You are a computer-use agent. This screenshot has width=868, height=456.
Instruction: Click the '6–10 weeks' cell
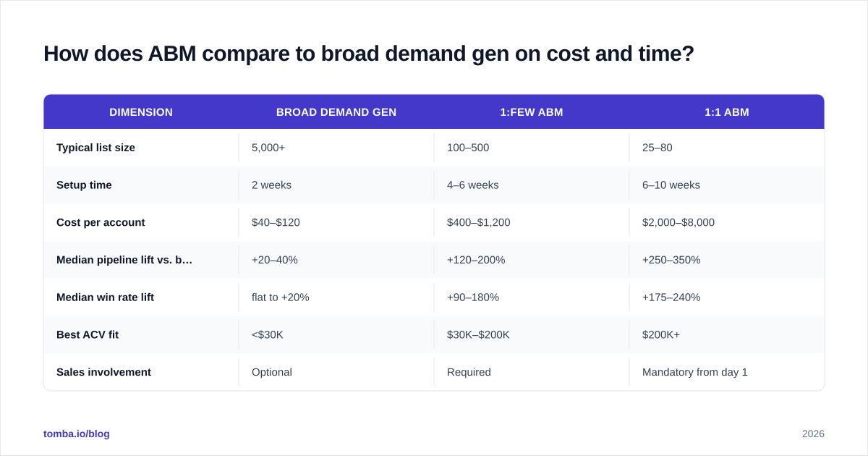point(671,185)
